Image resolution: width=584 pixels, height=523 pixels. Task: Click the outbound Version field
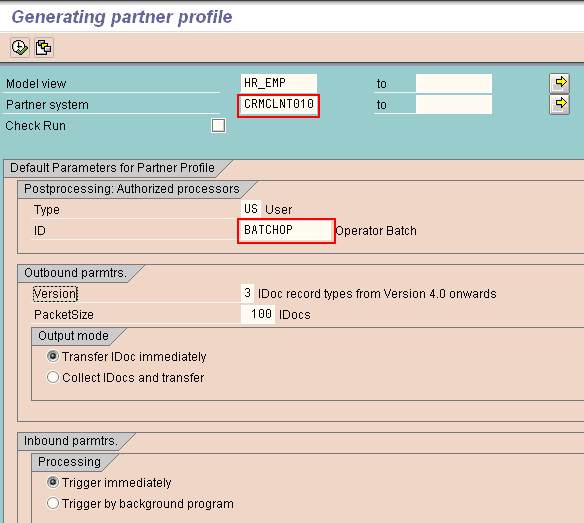[x=248, y=293]
